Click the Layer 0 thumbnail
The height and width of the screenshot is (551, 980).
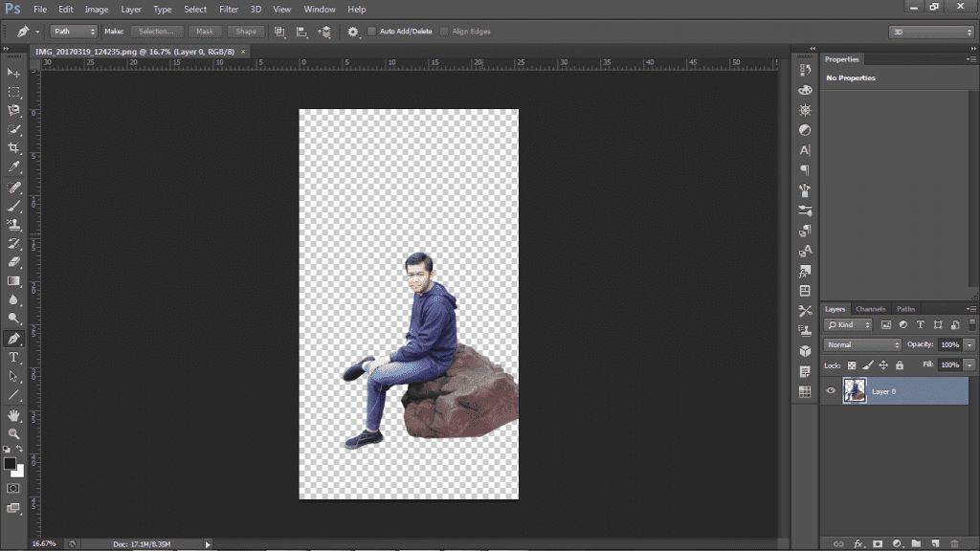855,391
